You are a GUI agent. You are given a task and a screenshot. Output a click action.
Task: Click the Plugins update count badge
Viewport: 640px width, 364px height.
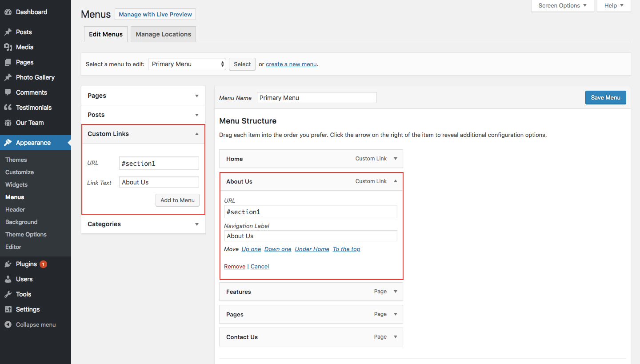tap(43, 264)
